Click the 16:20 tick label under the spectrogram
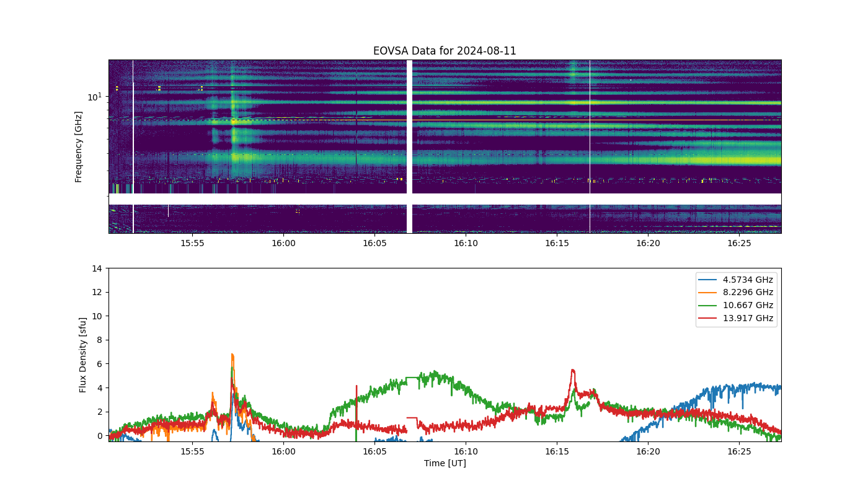 pyautogui.click(x=648, y=243)
